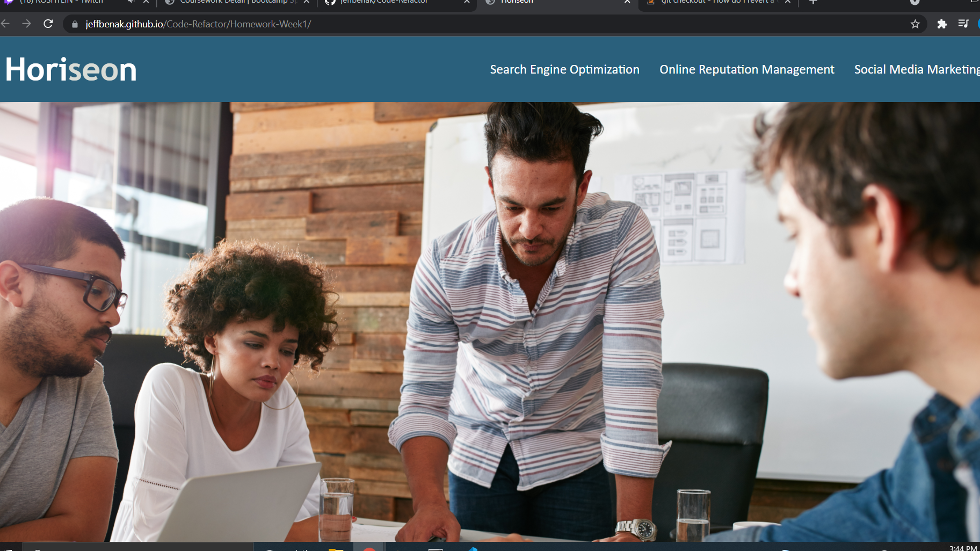Reload the page with the refresh icon

point(48,24)
